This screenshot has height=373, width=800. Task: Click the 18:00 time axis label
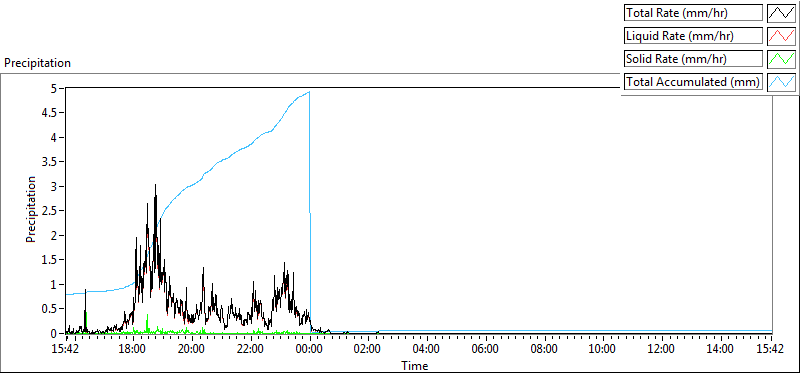pyautogui.click(x=133, y=350)
